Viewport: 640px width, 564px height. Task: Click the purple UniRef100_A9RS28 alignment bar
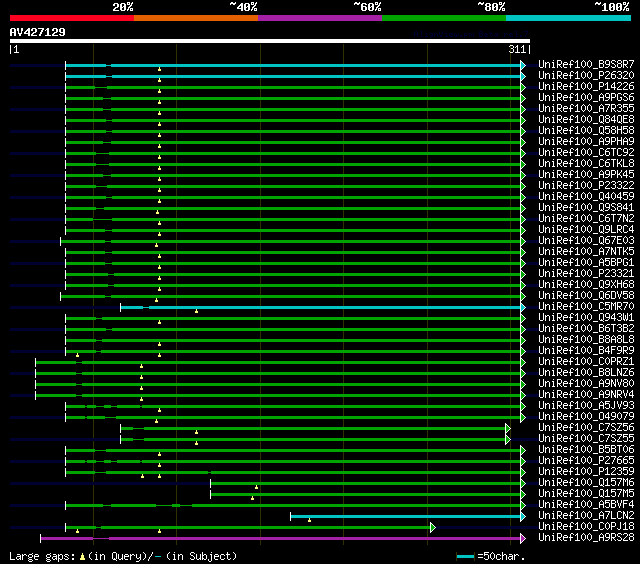coord(280,538)
